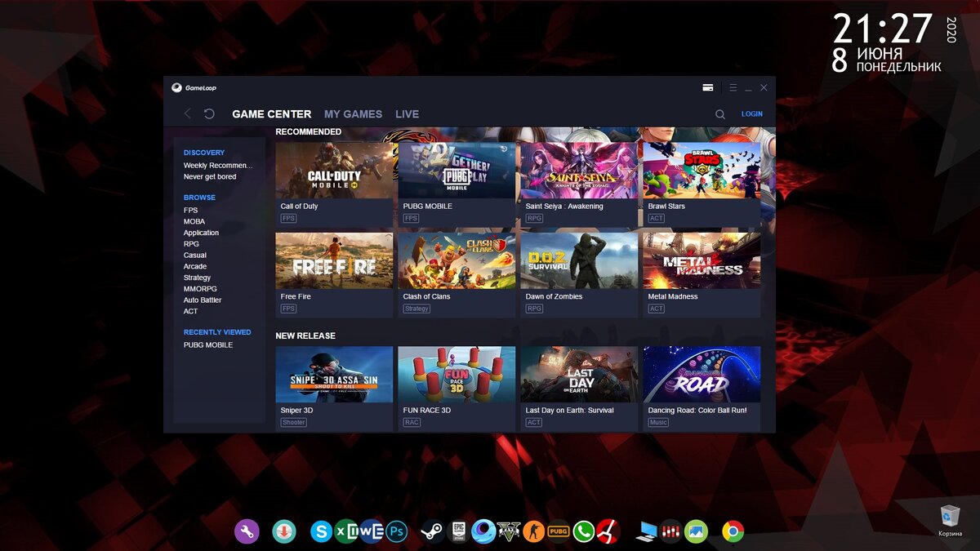
Task: Start WhatsApp from the taskbar
Action: 584,531
